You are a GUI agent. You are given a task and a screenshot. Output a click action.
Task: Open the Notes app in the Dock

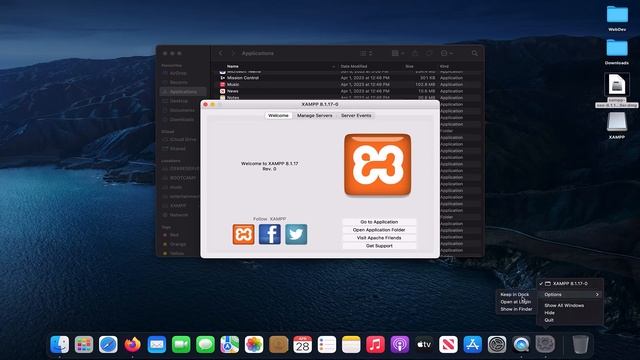coord(351,345)
